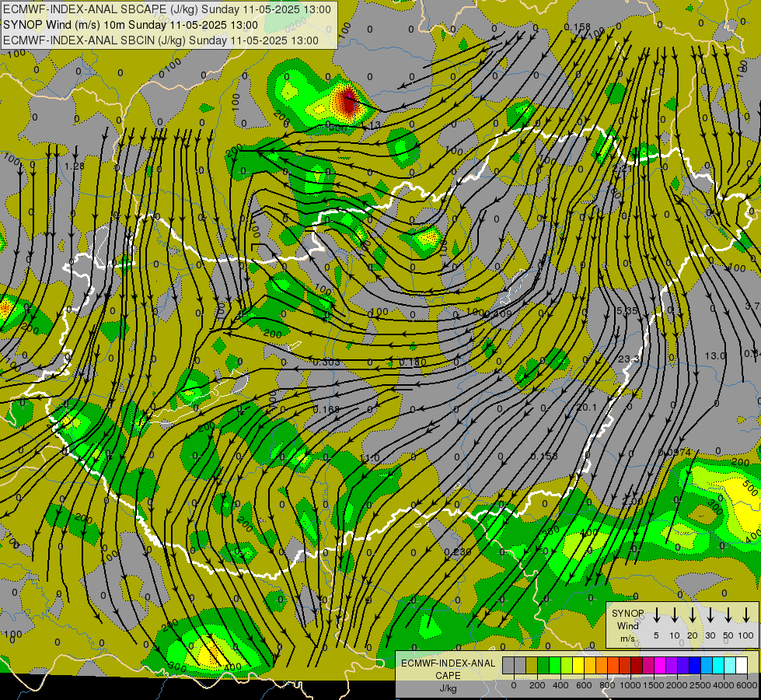Select the light cyan CAPE legend swatch

coord(731,665)
